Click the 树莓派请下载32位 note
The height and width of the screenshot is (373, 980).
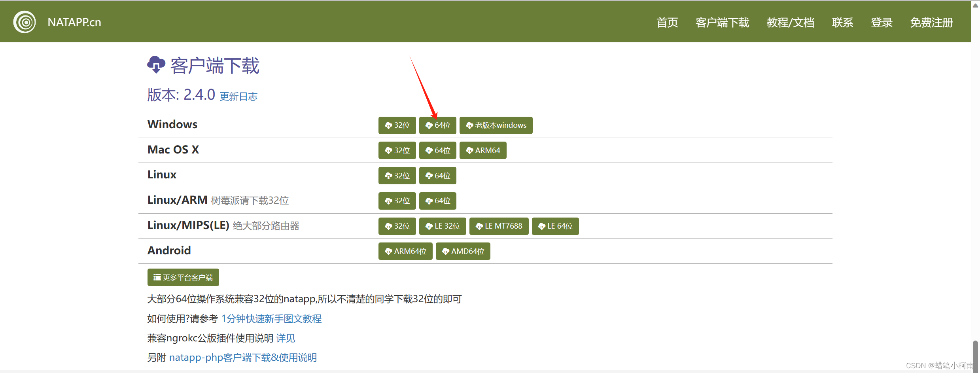[x=250, y=201]
